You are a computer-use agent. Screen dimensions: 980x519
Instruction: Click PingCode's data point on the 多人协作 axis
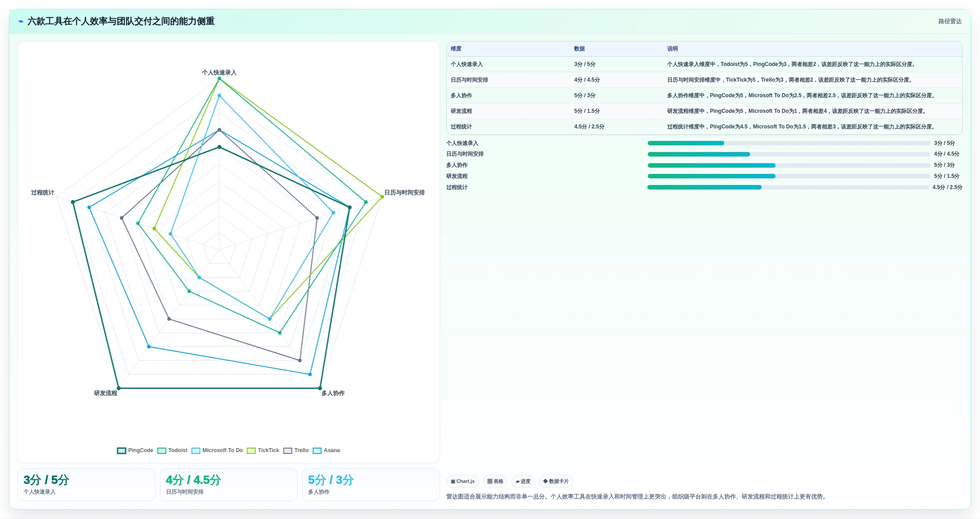320,388
